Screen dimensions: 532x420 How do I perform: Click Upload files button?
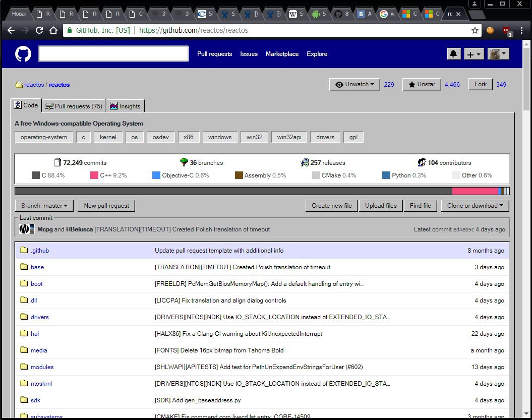(x=381, y=206)
